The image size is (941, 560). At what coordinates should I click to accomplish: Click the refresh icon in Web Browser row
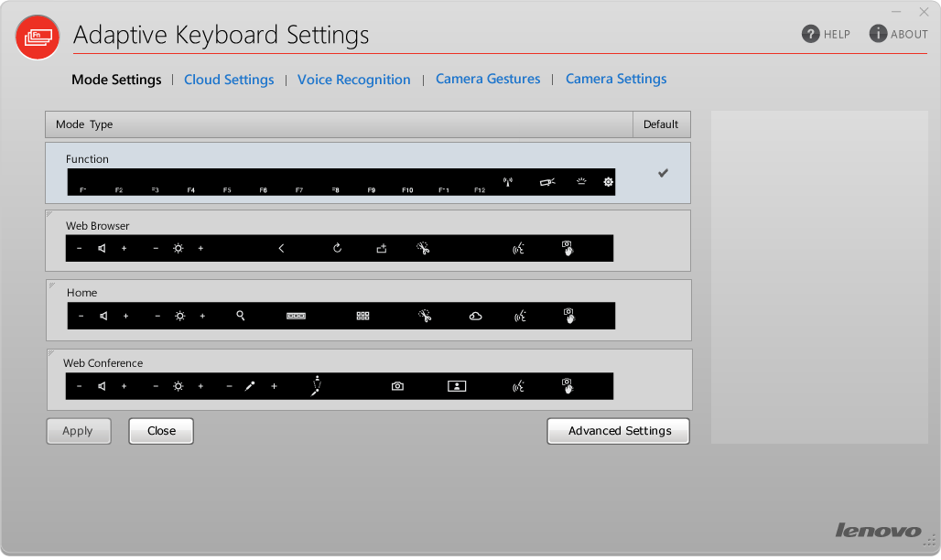tap(337, 248)
